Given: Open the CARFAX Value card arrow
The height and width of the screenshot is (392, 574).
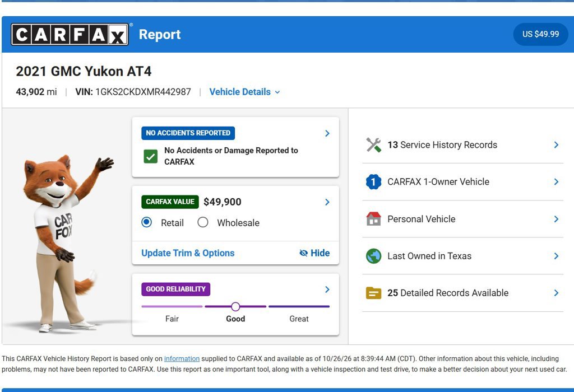Looking at the screenshot, I should coord(327,202).
